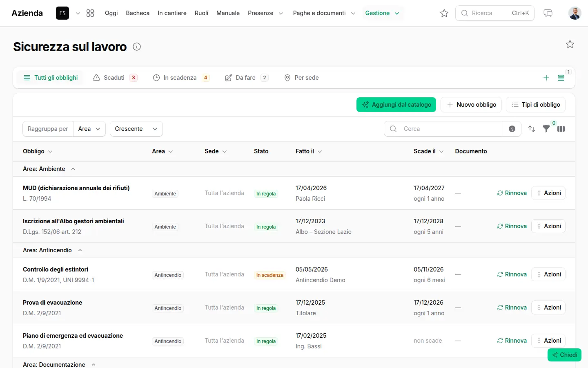This screenshot has width=588, height=368.
Task: Open the saved views list icon
Action: coord(561,78)
